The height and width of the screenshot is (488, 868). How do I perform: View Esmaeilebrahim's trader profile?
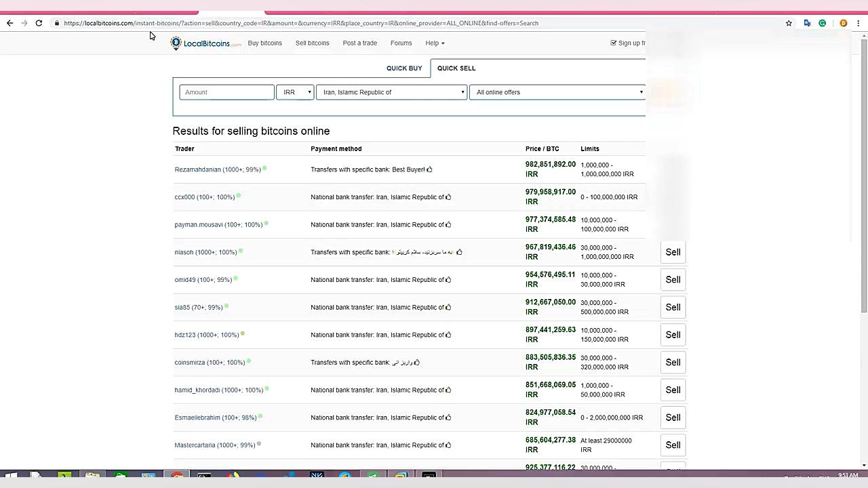pos(216,418)
